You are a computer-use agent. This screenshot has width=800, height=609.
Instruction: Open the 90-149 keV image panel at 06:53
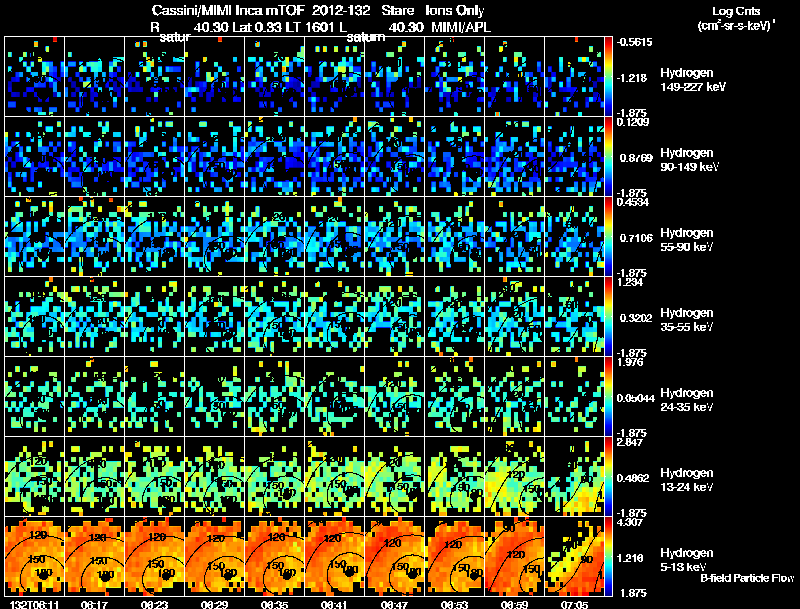click(454, 156)
